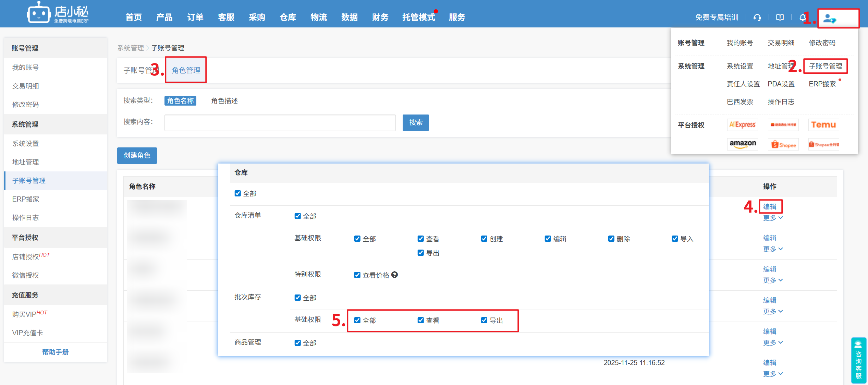The image size is (868, 385).
Task: Expand 更多 dropdown in second role row
Action: click(773, 249)
